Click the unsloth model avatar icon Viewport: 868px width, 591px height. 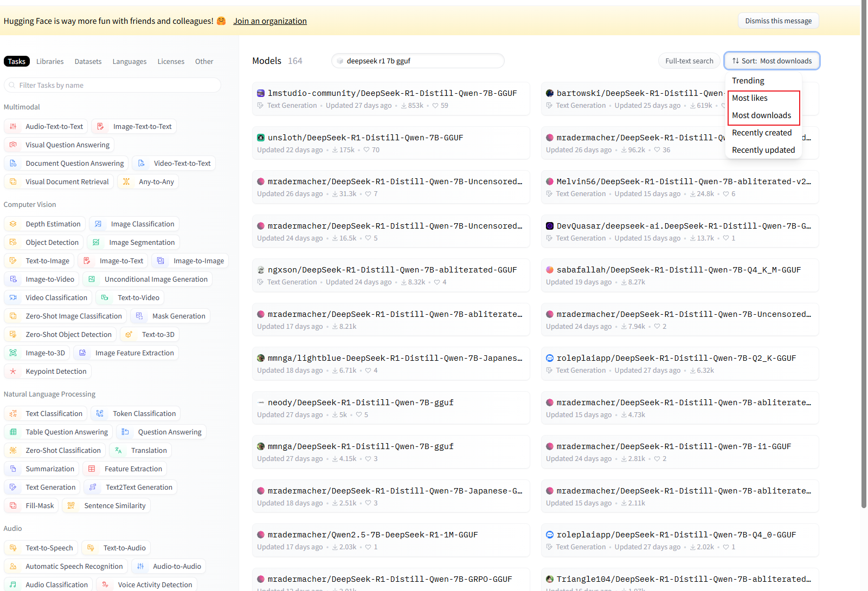click(x=261, y=138)
